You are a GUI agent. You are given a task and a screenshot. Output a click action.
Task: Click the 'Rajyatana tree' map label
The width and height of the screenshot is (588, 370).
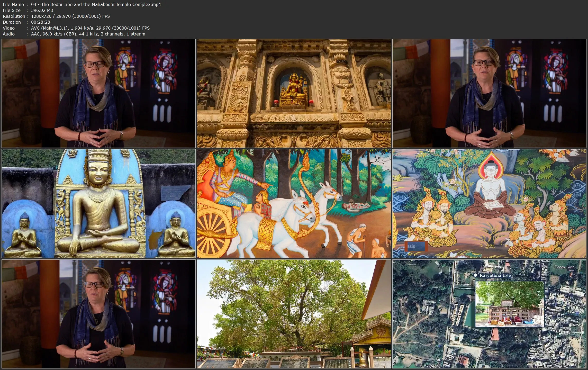coord(495,275)
